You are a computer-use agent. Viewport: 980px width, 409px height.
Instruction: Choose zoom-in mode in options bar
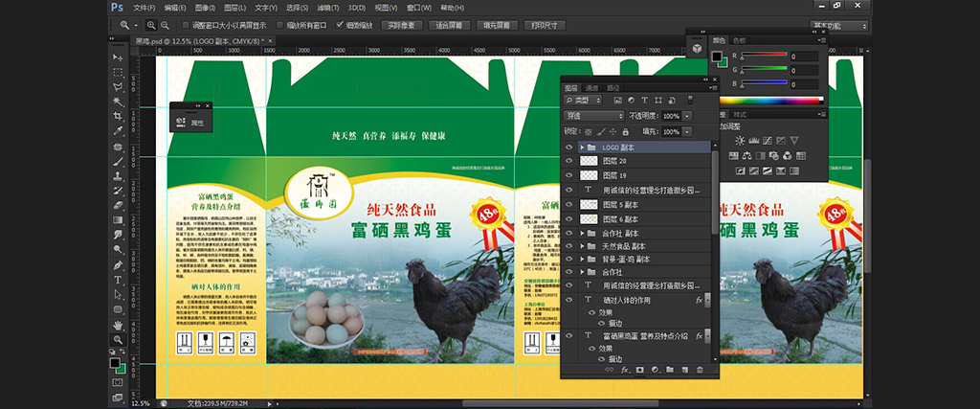151,26
